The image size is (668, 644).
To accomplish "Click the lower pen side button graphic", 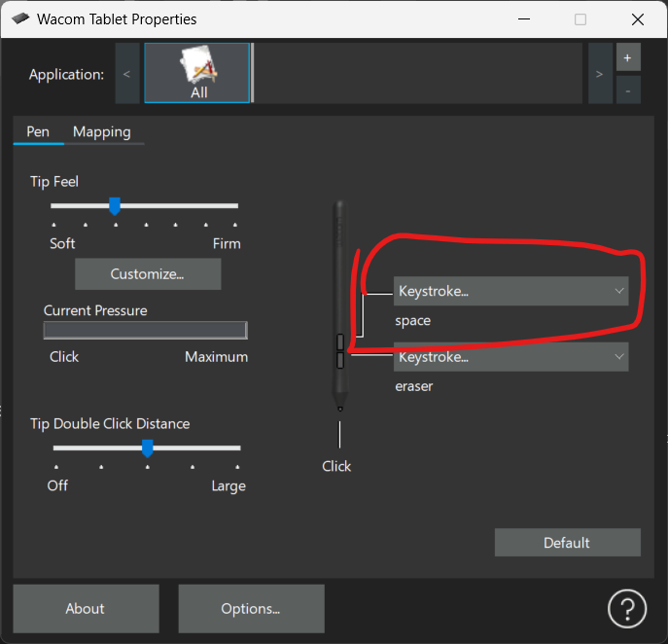I will tap(340, 360).
